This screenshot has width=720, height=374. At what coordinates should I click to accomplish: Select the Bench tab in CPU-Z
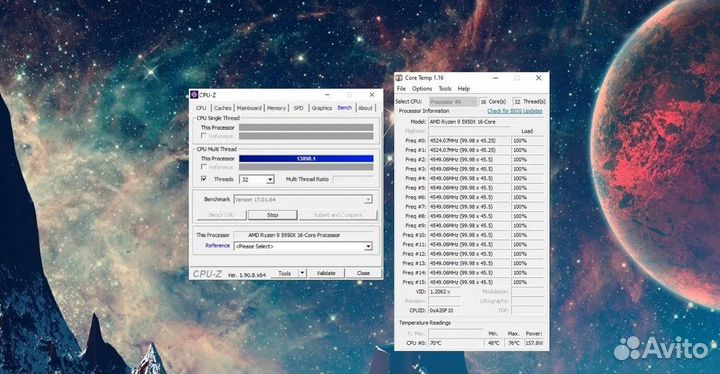tap(344, 108)
